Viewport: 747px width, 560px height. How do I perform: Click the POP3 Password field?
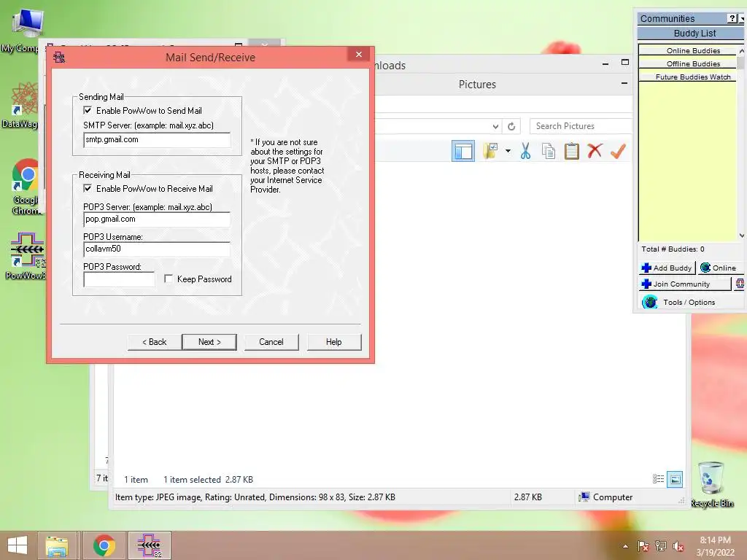[x=119, y=279]
